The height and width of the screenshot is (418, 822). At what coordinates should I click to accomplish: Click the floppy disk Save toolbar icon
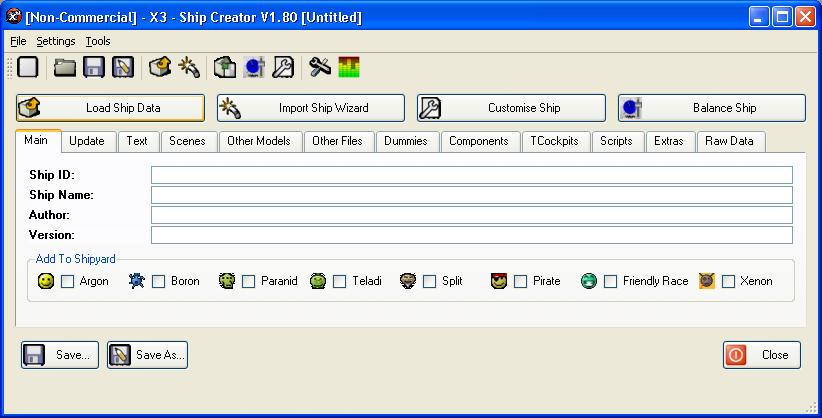pyautogui.click(x=94, y=68)
